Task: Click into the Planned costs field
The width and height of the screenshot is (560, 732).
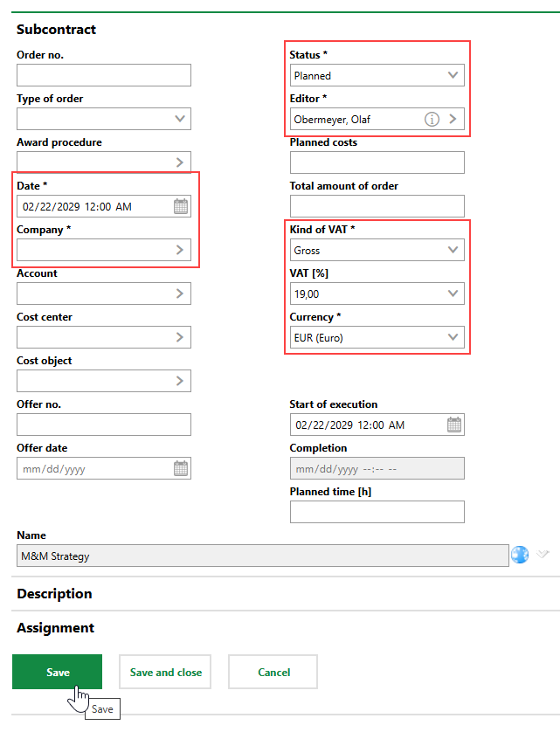Action: tap(377, 162)
